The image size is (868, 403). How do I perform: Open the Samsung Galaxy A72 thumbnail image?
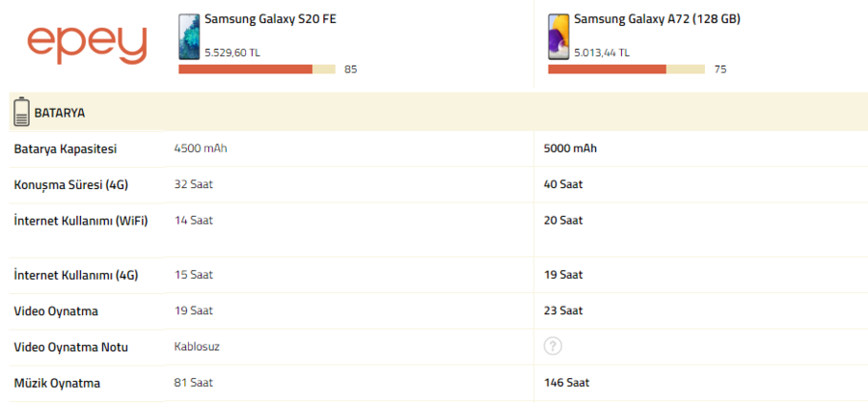click(x=558, y=37)
